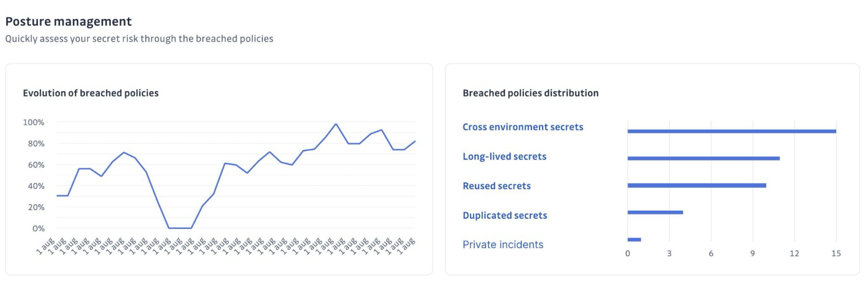
Task: Click the Cross environment secrets bar
Action: pos(732,131)
